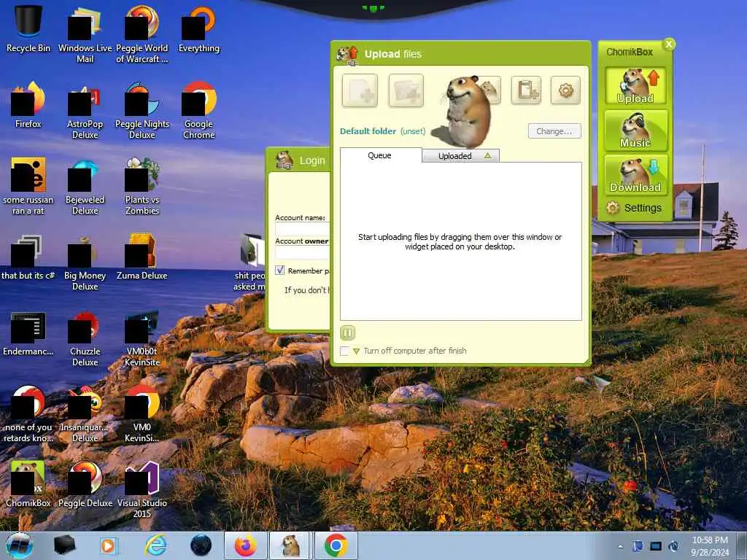The height and width of the screenshot is (560, 747).
Task: Open Windows Live Mail desktop icon
Action: [85, 34]
